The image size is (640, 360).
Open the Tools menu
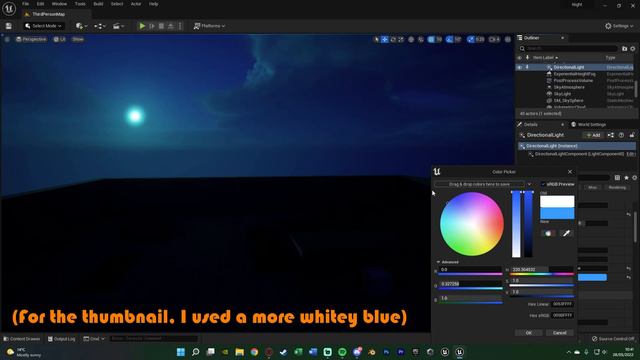click(x=80, y=4)
